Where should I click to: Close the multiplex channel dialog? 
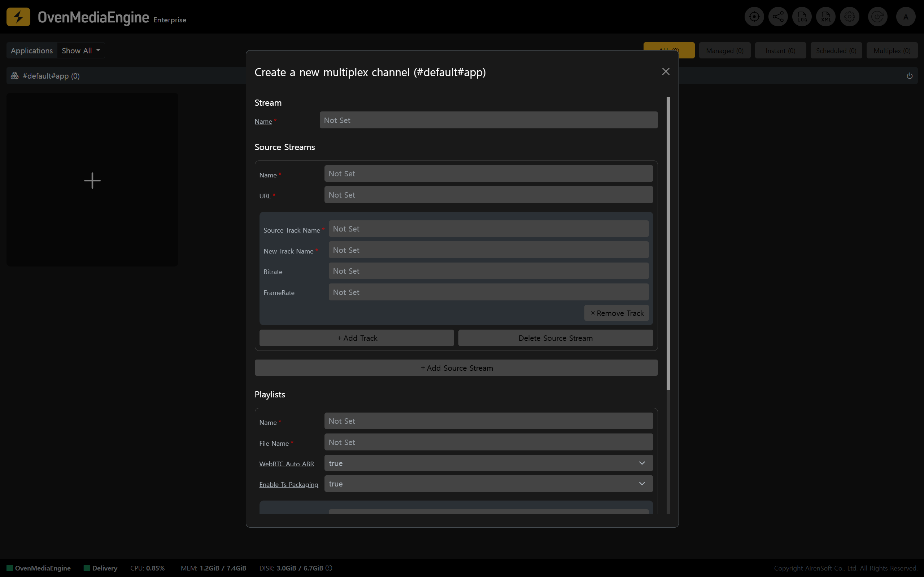[666, 72]
